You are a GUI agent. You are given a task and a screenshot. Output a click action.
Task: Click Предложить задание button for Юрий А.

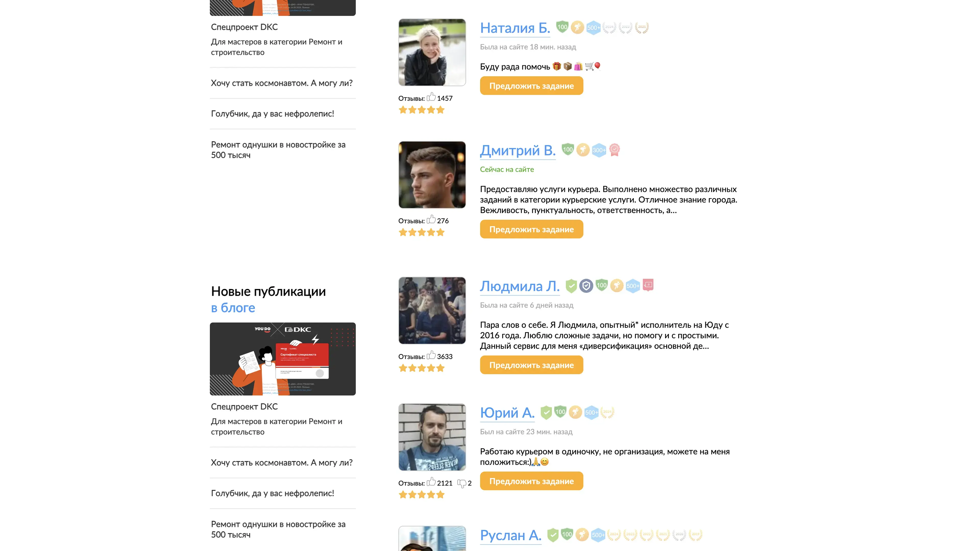(x=531, y=481)
